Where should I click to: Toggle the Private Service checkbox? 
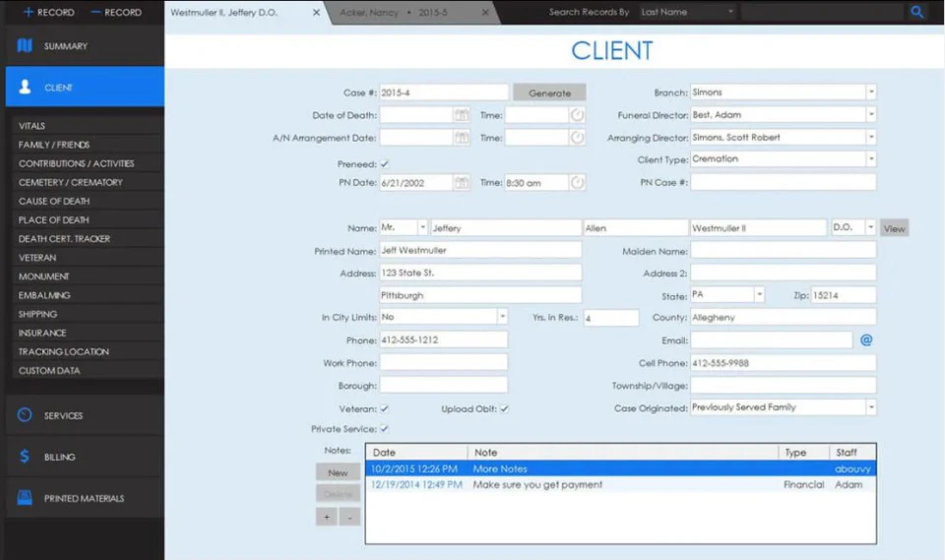click(x=385, y=429)
